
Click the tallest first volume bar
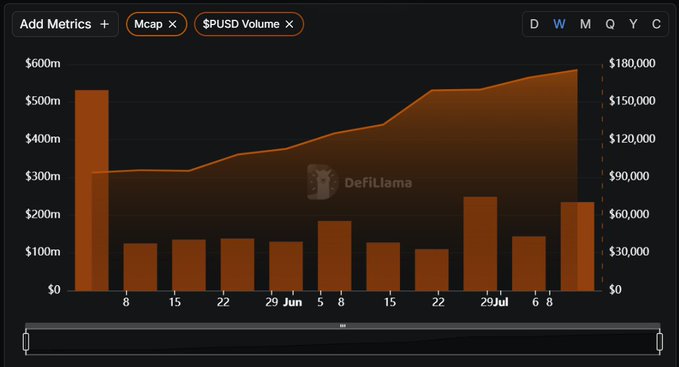tap(92, 190)
